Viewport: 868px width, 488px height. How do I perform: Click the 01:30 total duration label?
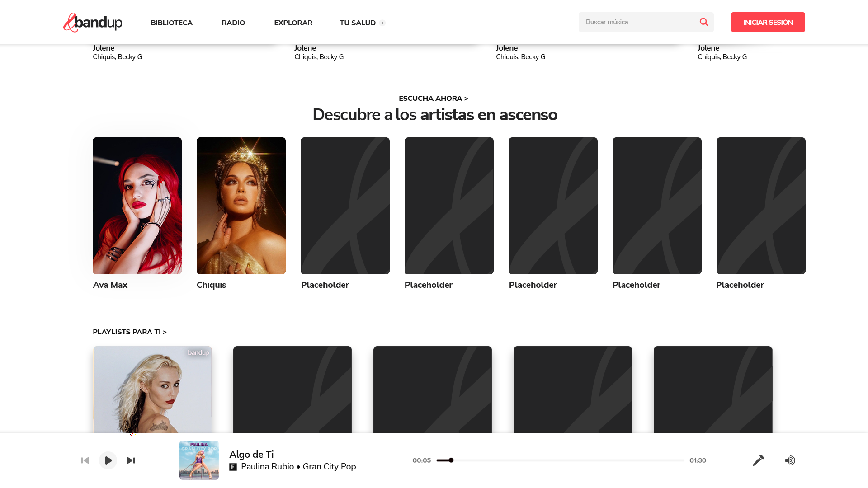698,460
